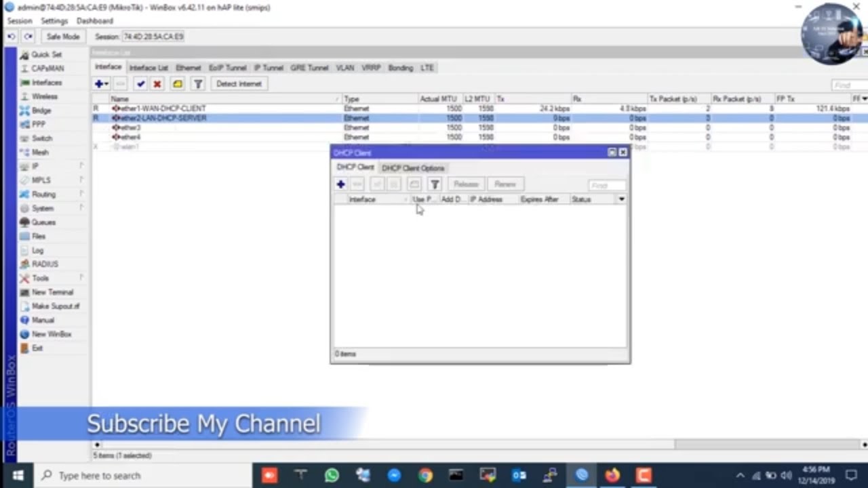
Task: Open the Manual sidebar entry
Action: (43, 320)
